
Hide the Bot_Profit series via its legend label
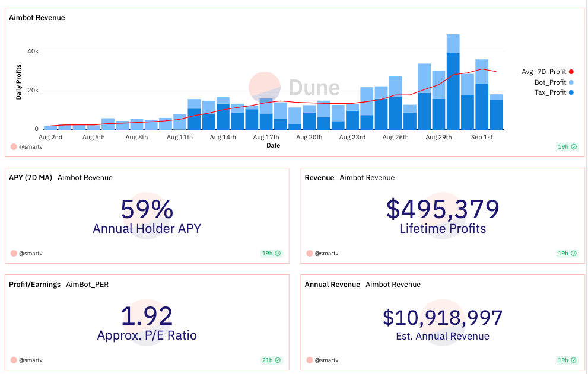coord(550,82)
